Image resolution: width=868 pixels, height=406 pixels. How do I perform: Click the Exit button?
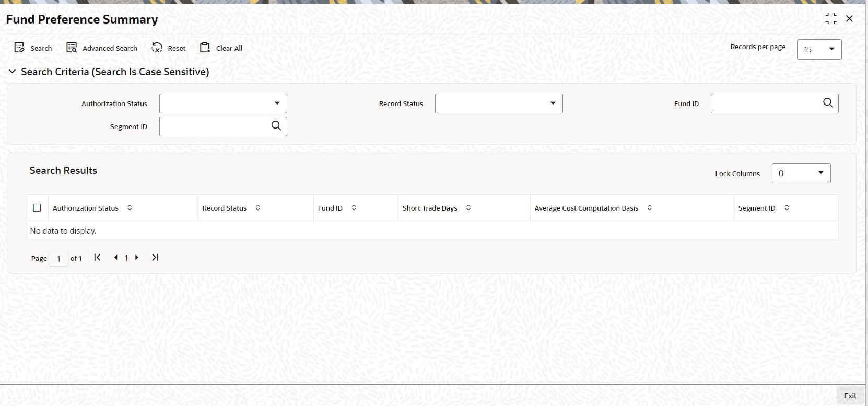click(x=850, y=396)
